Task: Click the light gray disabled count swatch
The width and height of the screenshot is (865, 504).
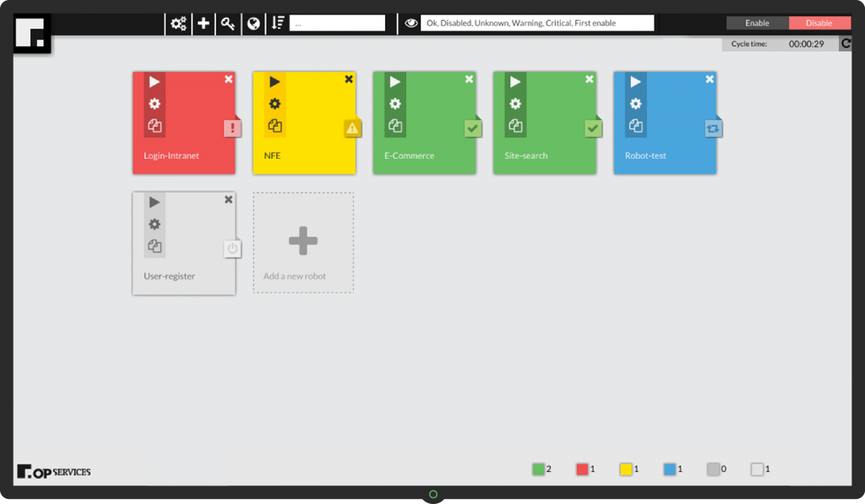Action: pyautogui.click(x=757, y=469)
